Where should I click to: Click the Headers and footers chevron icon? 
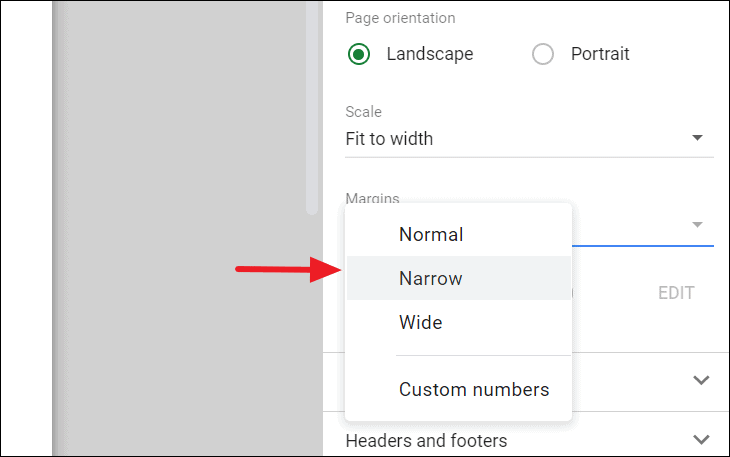tap(701, 440)
